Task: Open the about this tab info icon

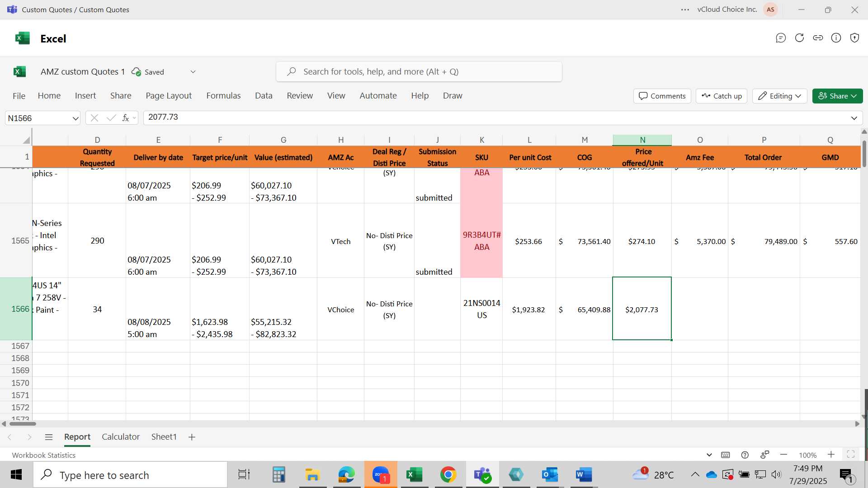Action: [836, 38]
